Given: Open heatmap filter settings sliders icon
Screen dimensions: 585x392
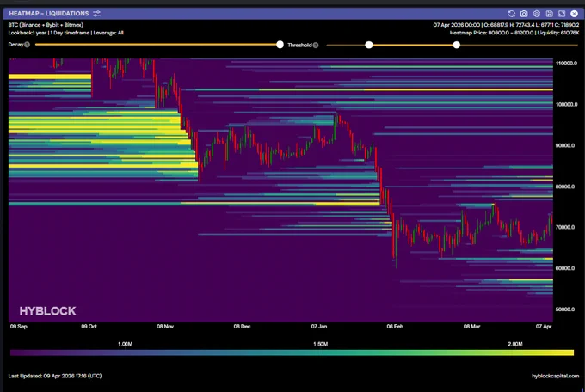Looking at the screenshot, I should coord(96,14).
